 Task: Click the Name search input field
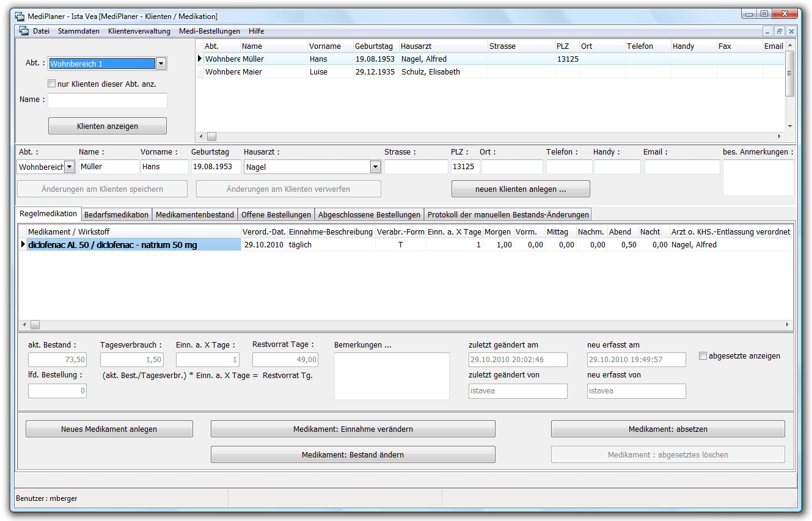[108, 100]
